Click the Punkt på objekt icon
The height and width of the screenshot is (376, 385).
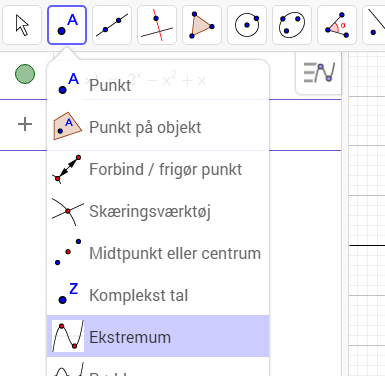(x=68, y=126)
